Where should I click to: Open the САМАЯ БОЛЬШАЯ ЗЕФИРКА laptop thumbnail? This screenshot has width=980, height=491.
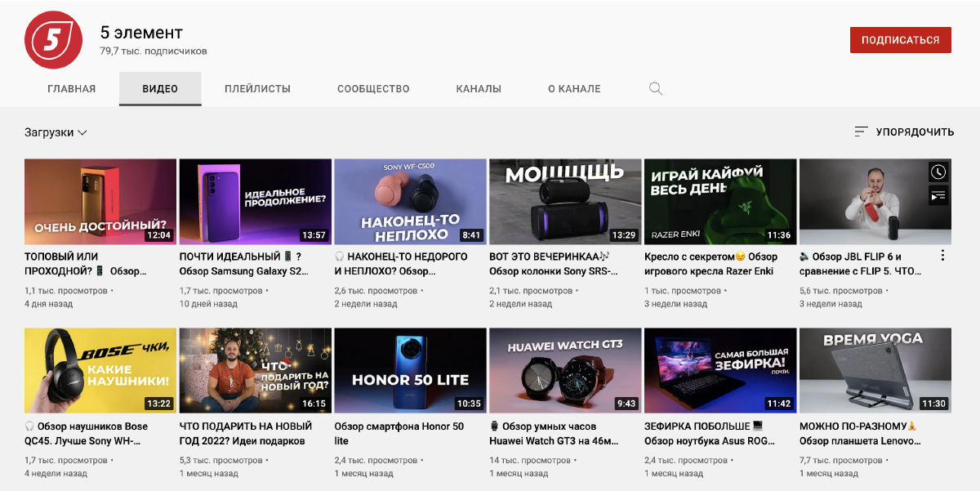pyautogui.click(x=720, y=371)
